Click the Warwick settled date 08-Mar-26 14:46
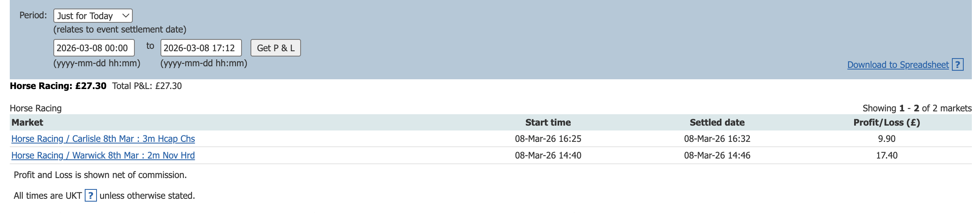The image size is (980, 213). click(x=717, y=156)
